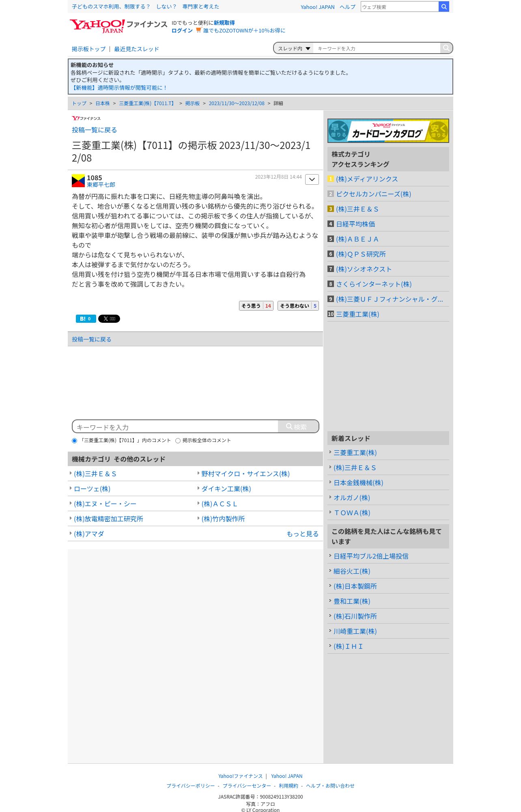This screenshot has width=521, height=812.
Task: Open ダイキン工業(株) thread link
Action: 226,489
